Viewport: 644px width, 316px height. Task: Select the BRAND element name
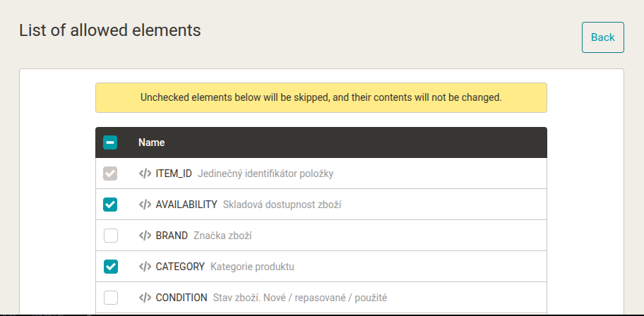(172, 236)
